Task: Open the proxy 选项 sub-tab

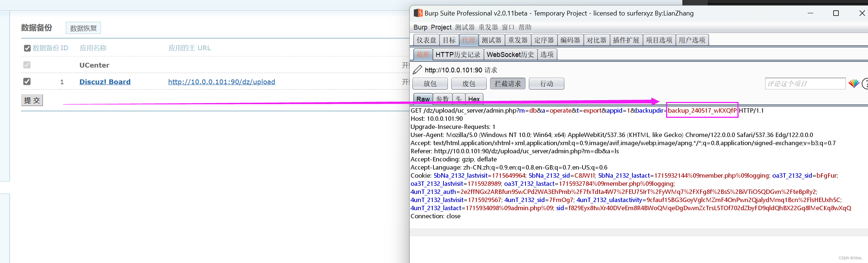Action: click(x=547, y=54)
